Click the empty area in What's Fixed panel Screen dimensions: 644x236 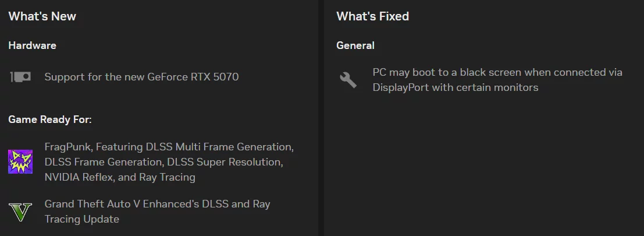(484, 164)
